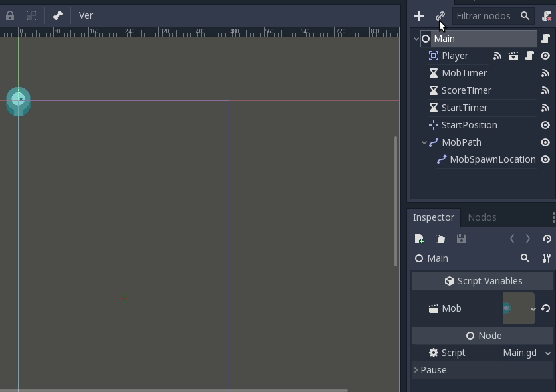Screen dimensions: 556x392
Task: Open the script attached to Player
Action: click(529, 56)
